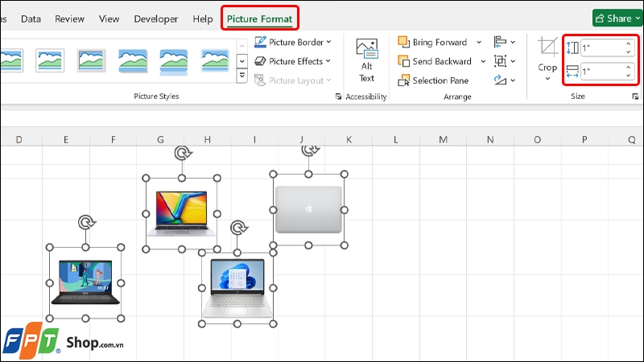Increase shape height with up stepper
This screenshot has height=362, width=644.
[x=629, y=44]
